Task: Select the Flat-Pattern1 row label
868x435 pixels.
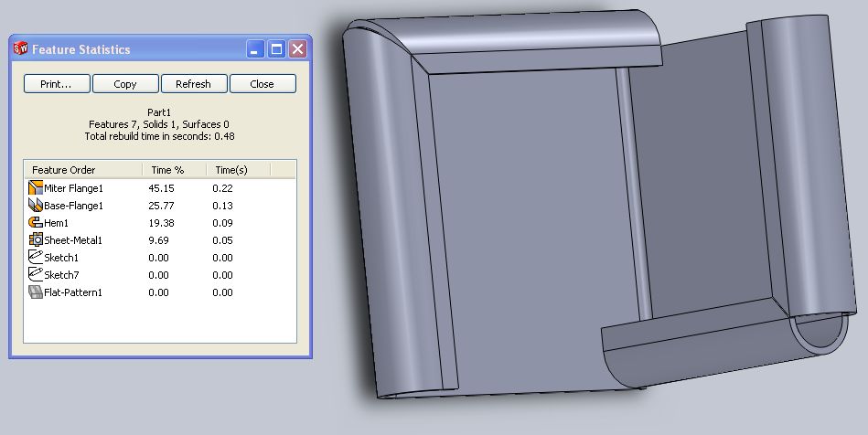Action: click(73, 292)
